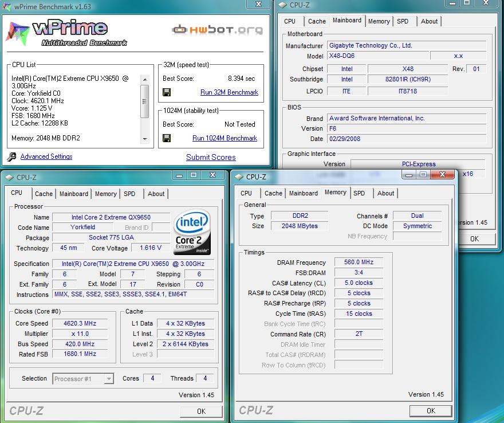Minimize the CPU-Z Memory window
This screenshot has height=423, width=504.
pyautogui.click(x=409, y=175)
